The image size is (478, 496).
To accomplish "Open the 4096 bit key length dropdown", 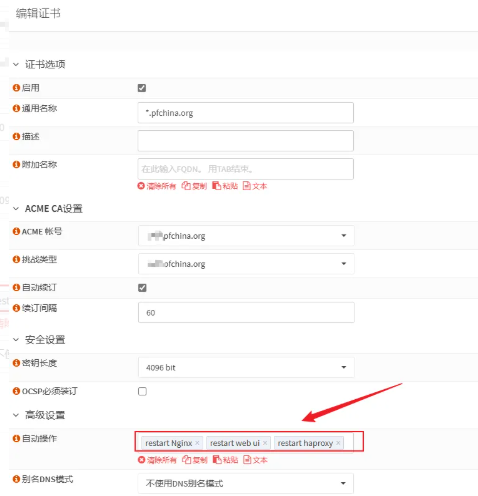I will click(246, 367).
